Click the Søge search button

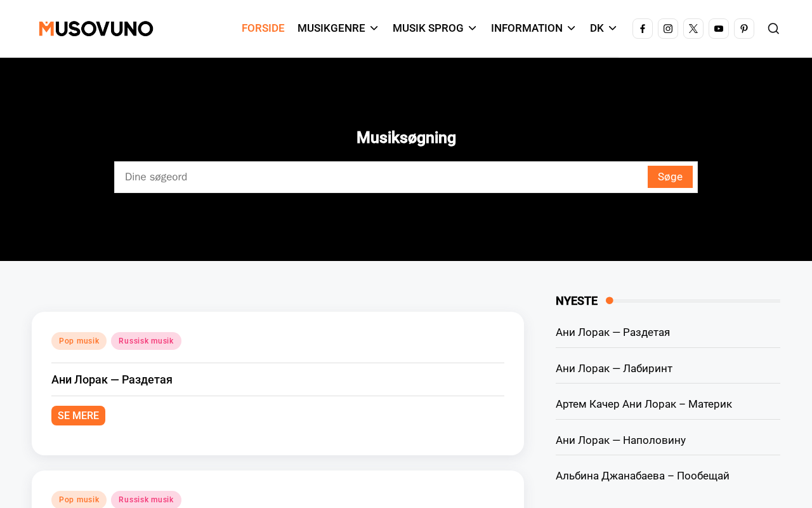(x=670, y=177)
